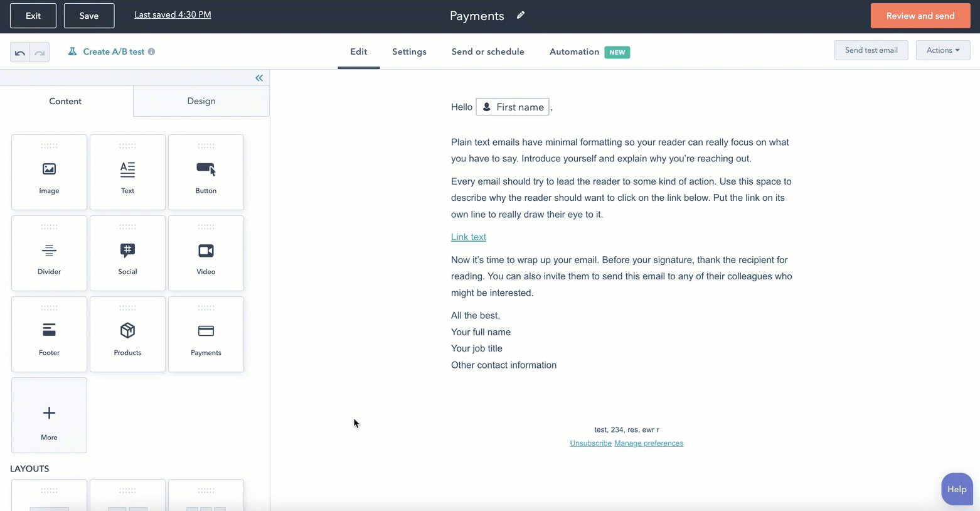Open the Settings tab
This screenshot has height=511, width=980.
point(409,52)
